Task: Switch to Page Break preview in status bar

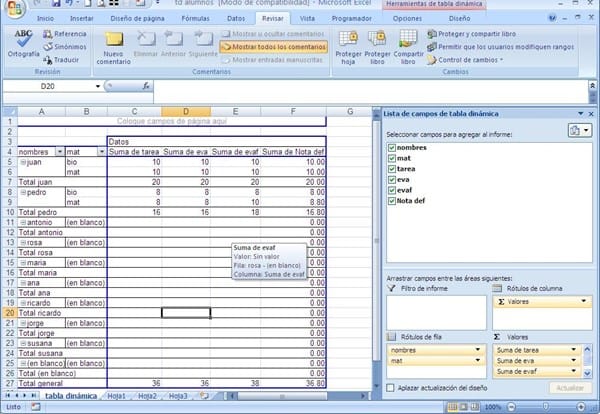Action: tap(474, 407)
